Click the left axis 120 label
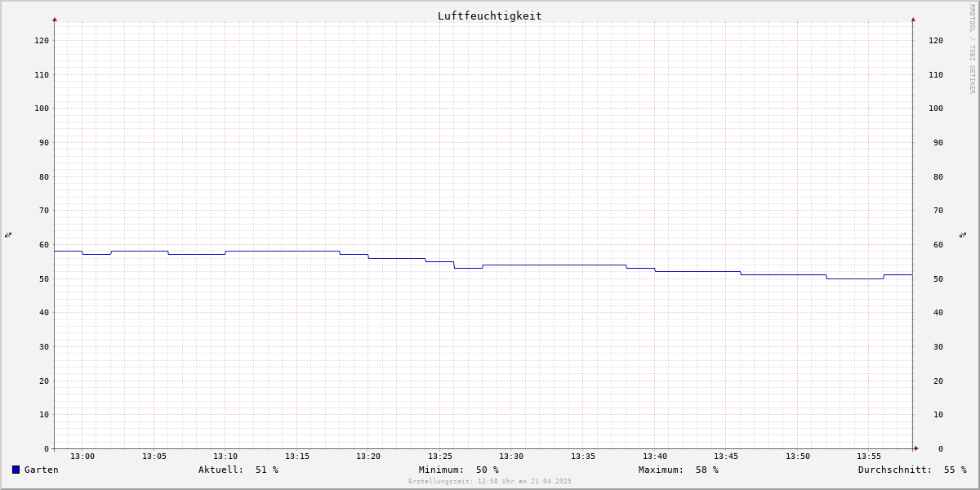The image size is (980, 490). point(42,40)
